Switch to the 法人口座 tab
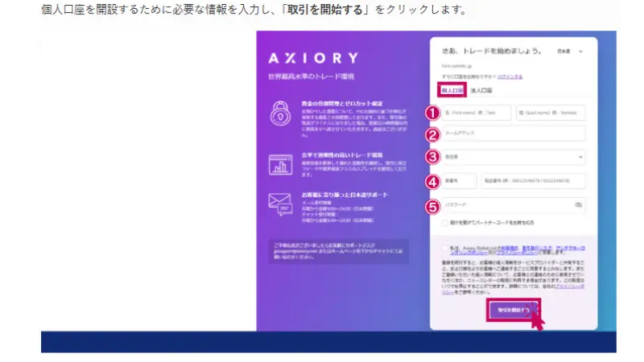Viewport: 644px width, 362px height. (x=481, y=90)
